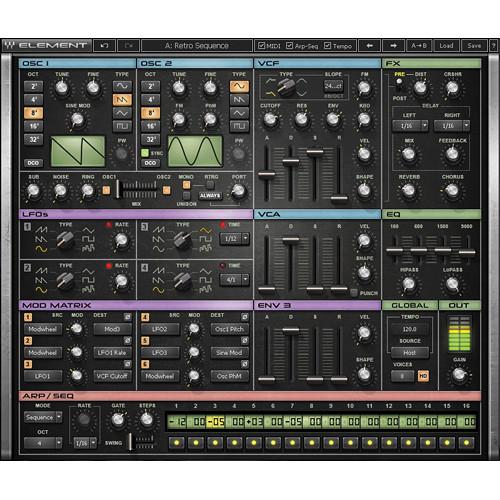Select OSC 2 sawtooth waveform type

click(239, 99)
